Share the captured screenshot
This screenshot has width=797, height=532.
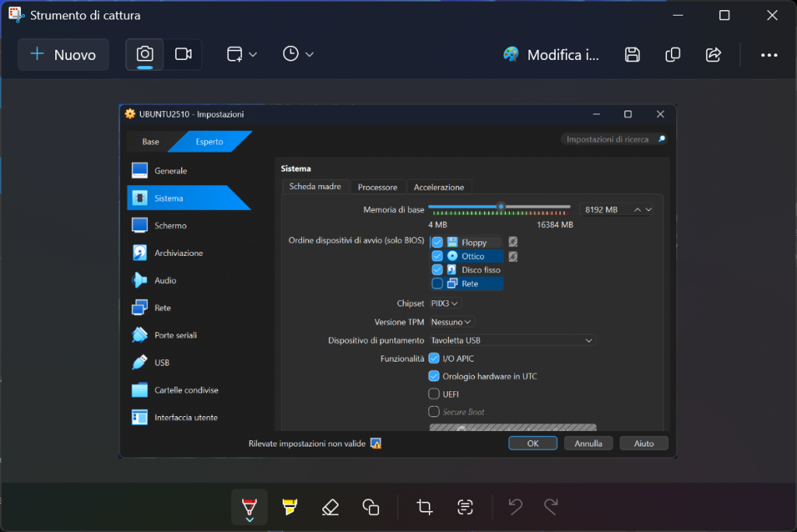click(713, 54)
